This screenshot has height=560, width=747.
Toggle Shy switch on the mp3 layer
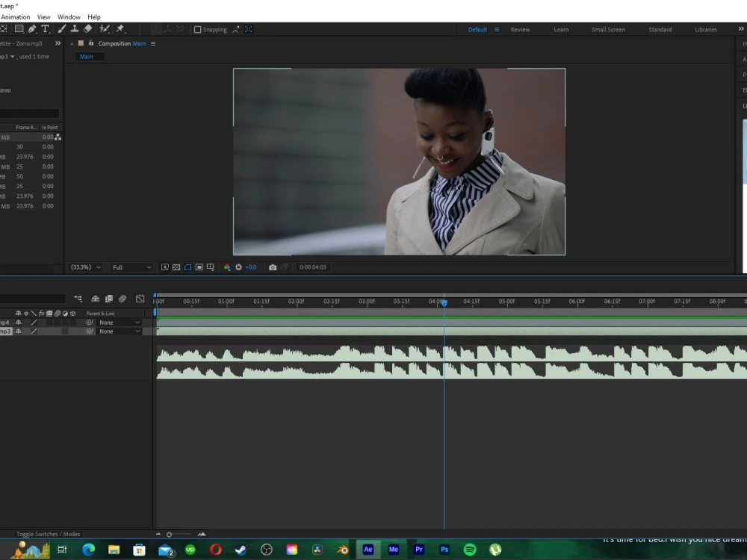pyautogui.click(x=19, y=332)
